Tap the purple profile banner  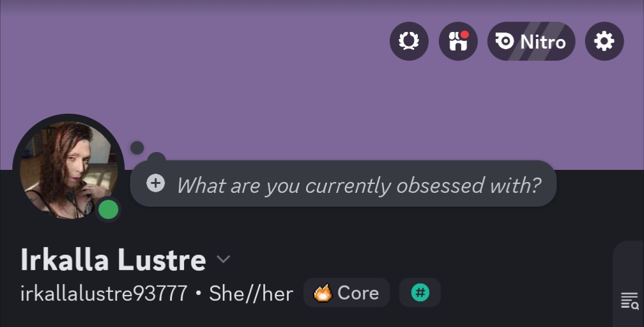[256, 83]
